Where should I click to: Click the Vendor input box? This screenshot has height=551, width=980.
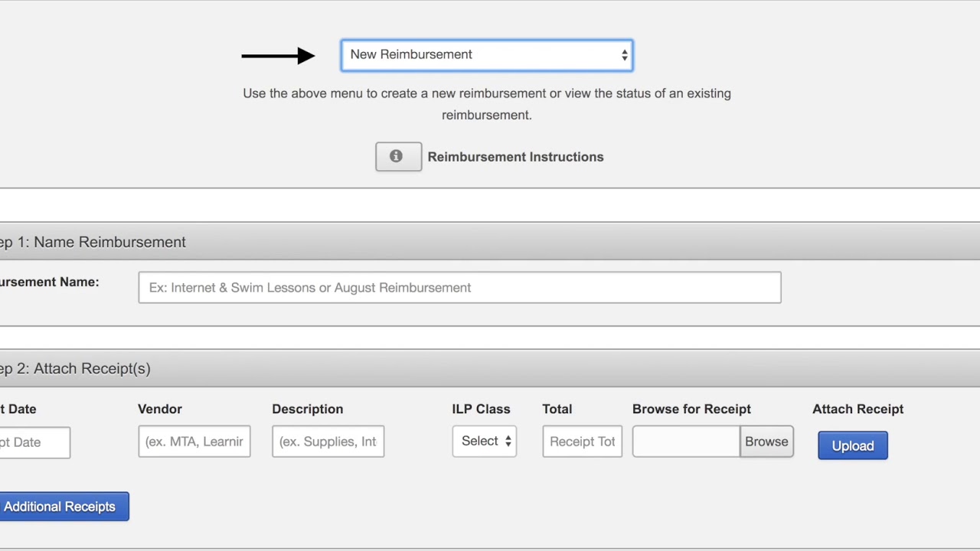[194, 442]
